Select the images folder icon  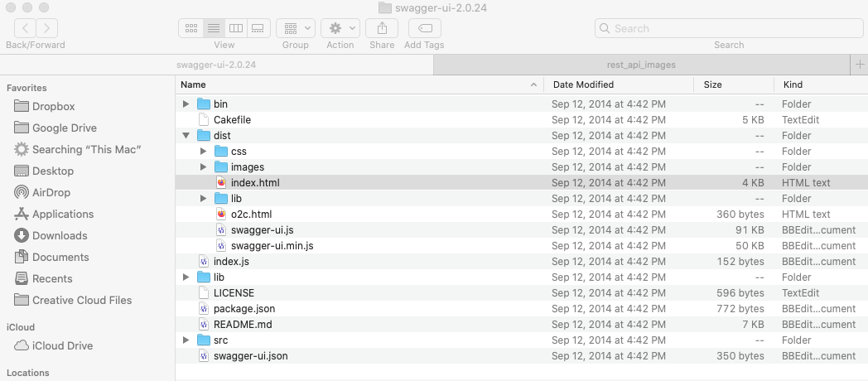tap(221, 167)
